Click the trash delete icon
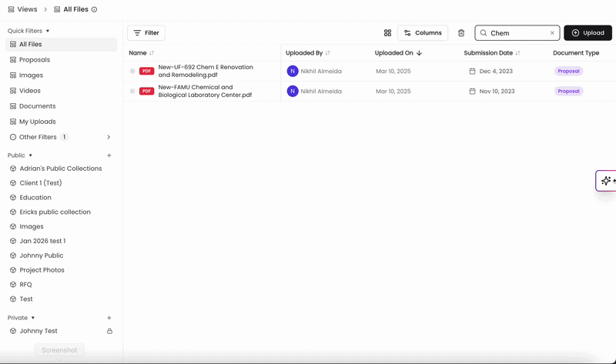The image size is (616, 364). pyautogui.click(x=461, y=33)
